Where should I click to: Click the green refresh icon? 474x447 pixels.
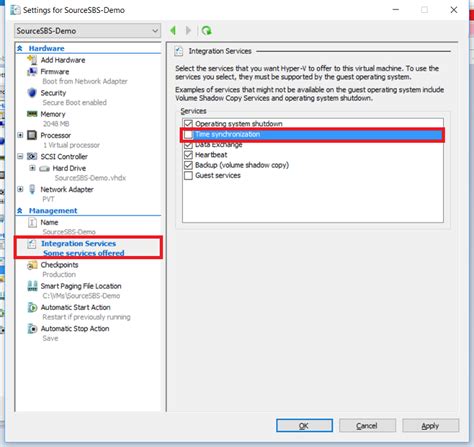click(x=206, y=31)
